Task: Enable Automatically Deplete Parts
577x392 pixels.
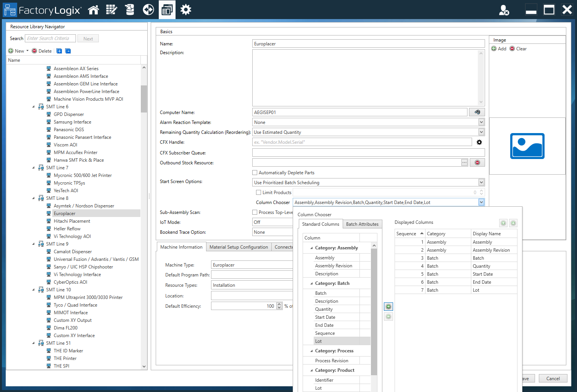Action: (x=255, y=172)
